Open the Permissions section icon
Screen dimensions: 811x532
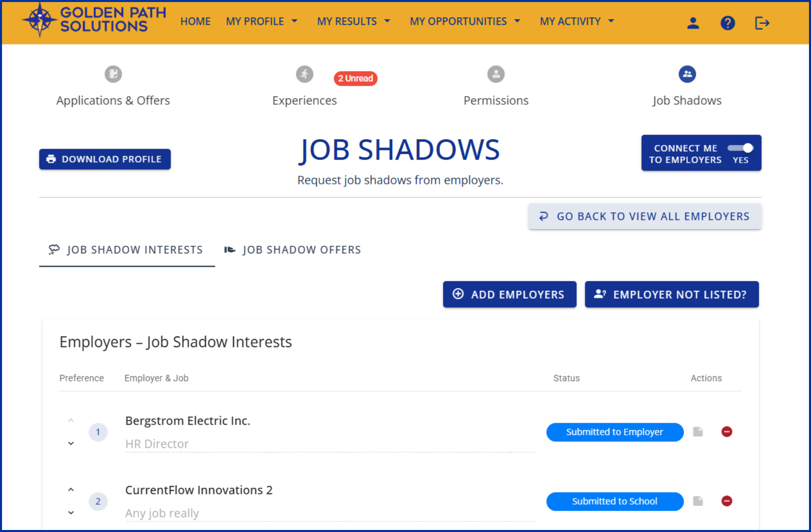(496, 74)
